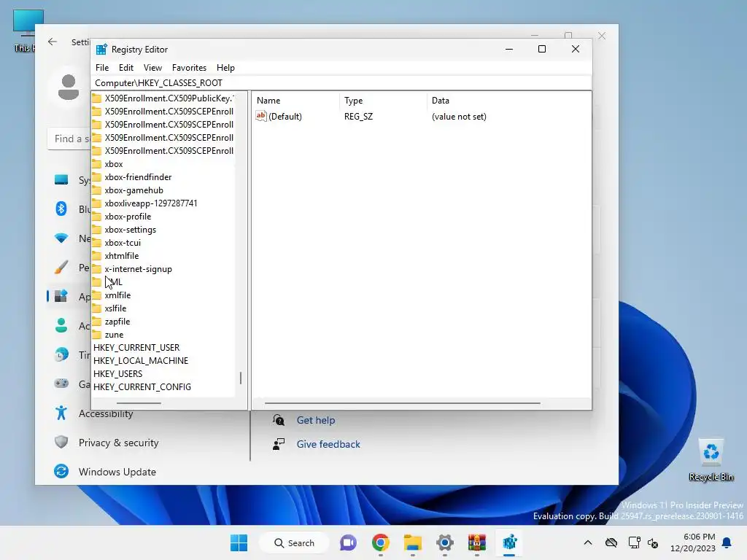The width and height of the screenshot is (747, 560).
Task: Click the values pane horizontal scrollbar
Action: [402, 403]
